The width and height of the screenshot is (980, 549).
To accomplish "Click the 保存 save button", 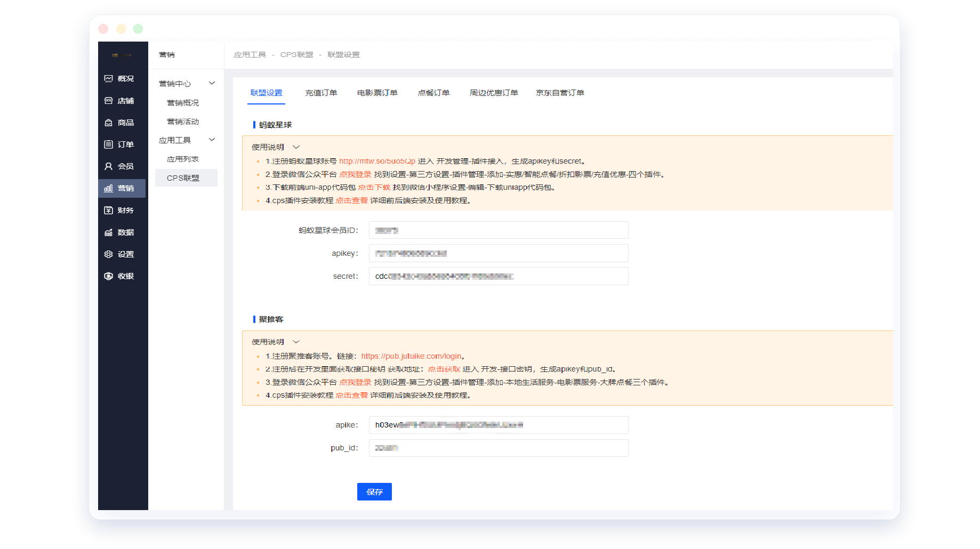I will coord(374,491).
